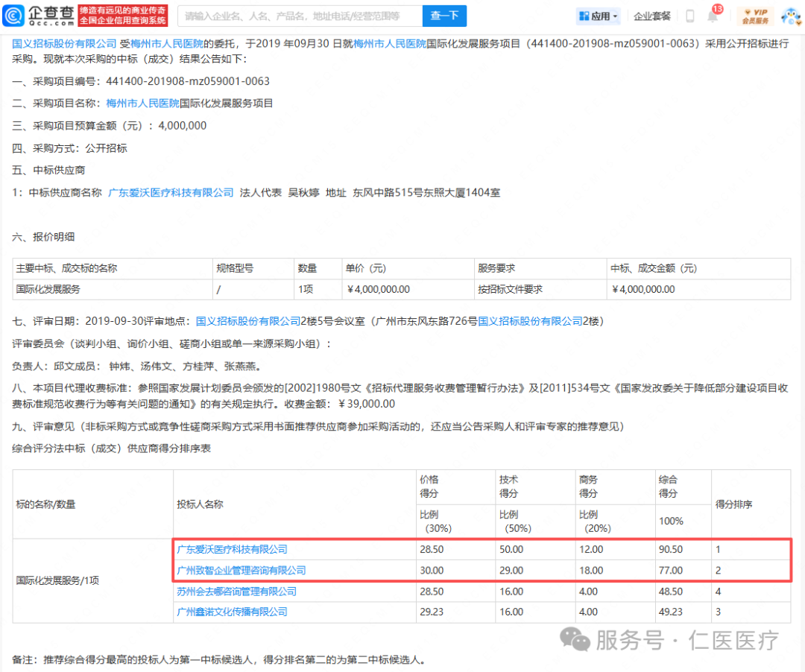Image resolution: width=805 pixels, height=672 pixels.
Task: Open 广州鑫诺文化传播有限公司 in the bidder table
Action: (232, 612)
